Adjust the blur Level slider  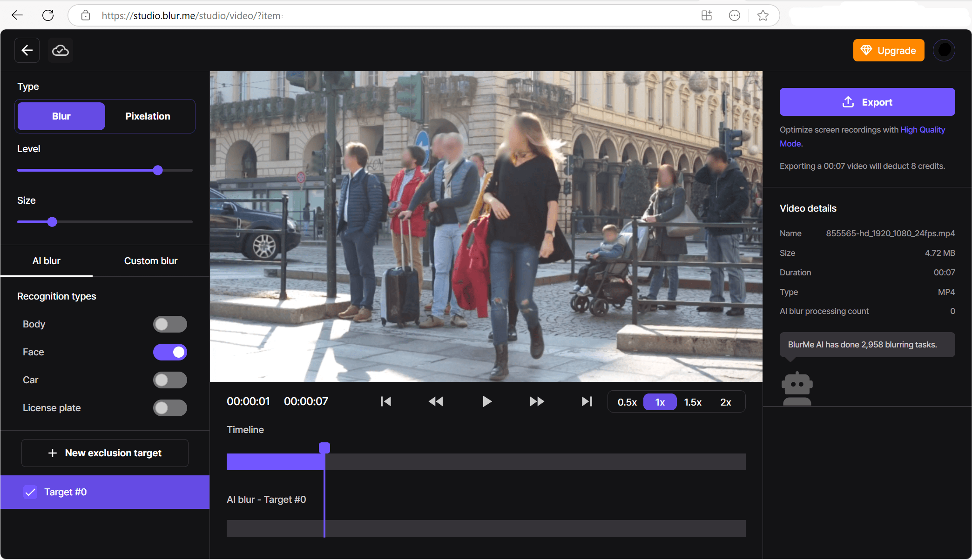[157, 170]
